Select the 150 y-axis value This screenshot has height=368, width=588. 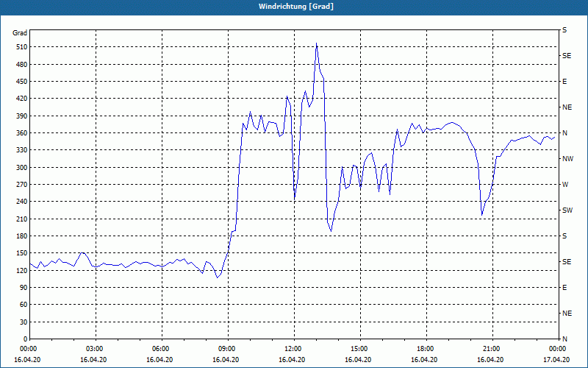[x=22, y=253]
